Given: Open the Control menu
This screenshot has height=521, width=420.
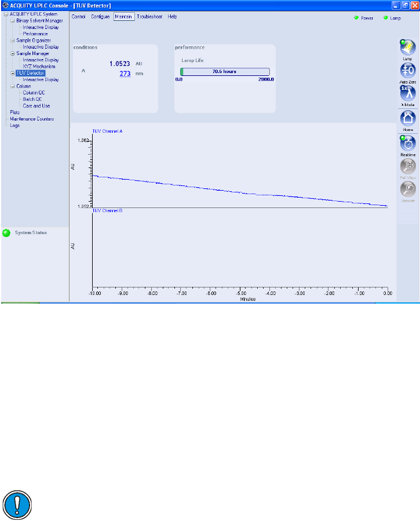Looking at the screenshot, I should (x=78, y=17).
